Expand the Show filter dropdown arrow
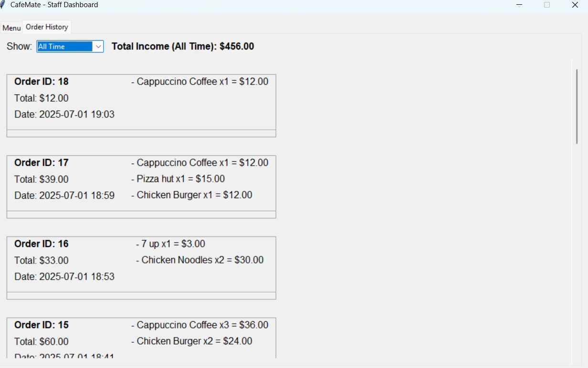Screen dimensions: 588x368 (x=98, y=46)
